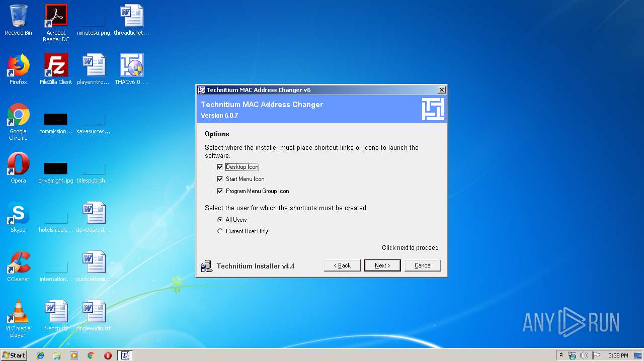644x362 pixels.
Task: Open Windows Media Player from taskbar
Action: 74,355
